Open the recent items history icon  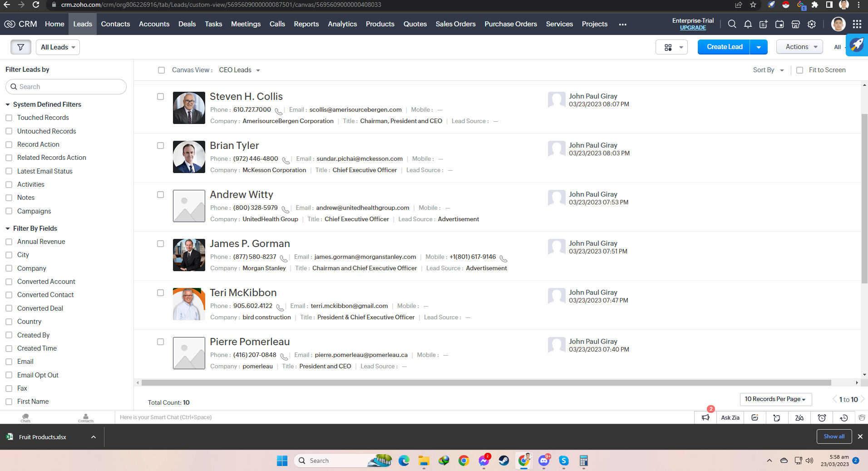(844, 417)
